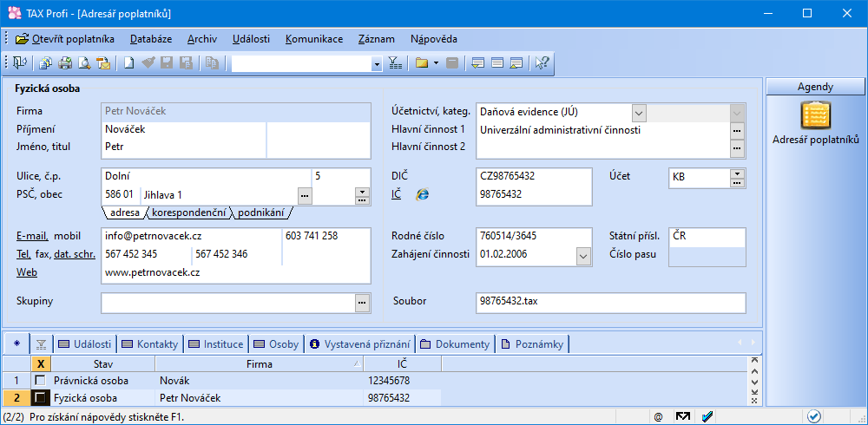
Task: Click the greyed-out checkmark toolbar icon
Action: click(148, 63)
